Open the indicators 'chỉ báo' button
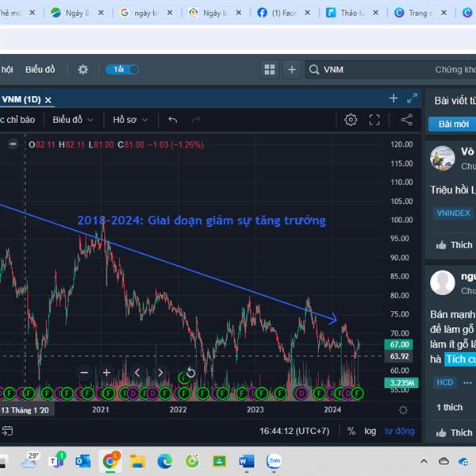Screen dimensions: 476x476 [x=17, y=120]
